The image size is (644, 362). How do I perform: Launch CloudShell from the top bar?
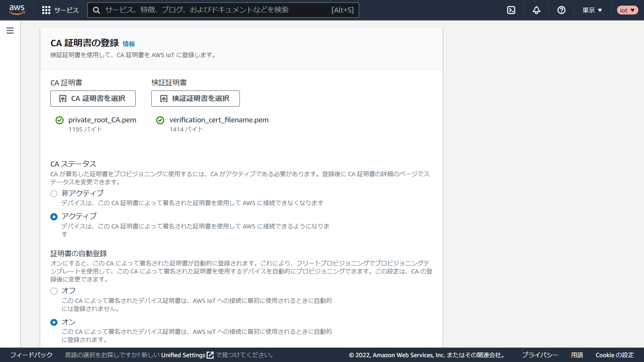pyautogui.click(x=511, y=10)
